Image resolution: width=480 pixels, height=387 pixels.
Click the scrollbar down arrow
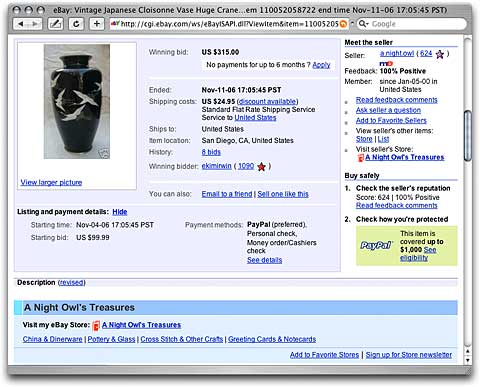tap(468, 360)
